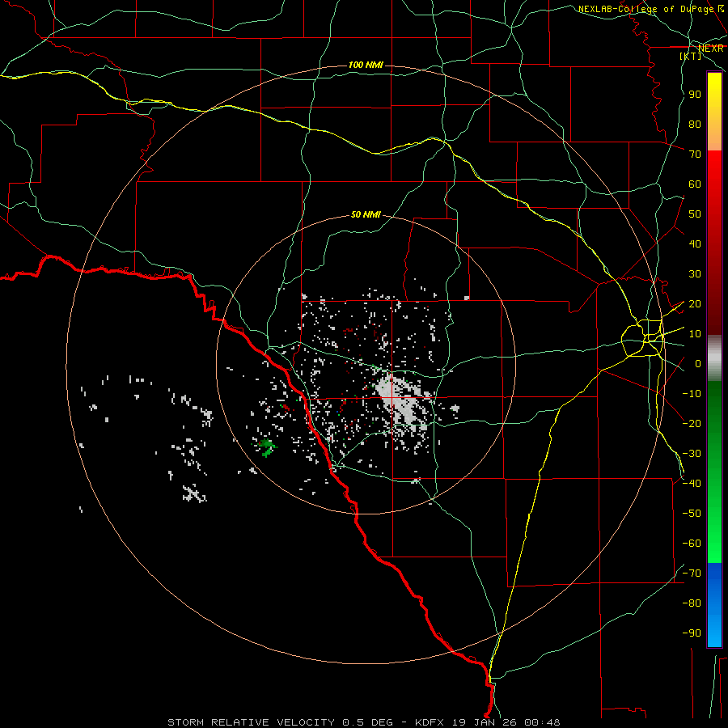Click the gray zero-velocity segment of the color bar
The image size is (728, 728).
point(714,358)
